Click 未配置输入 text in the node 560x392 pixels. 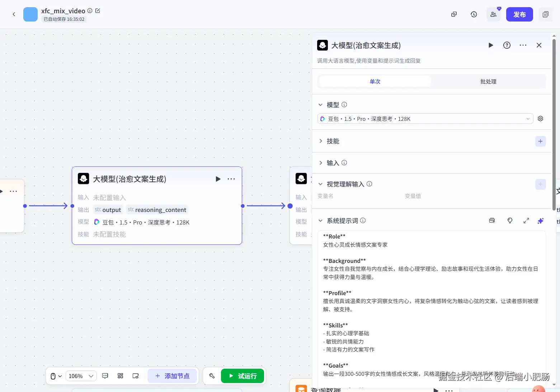(x=109, y=198)
